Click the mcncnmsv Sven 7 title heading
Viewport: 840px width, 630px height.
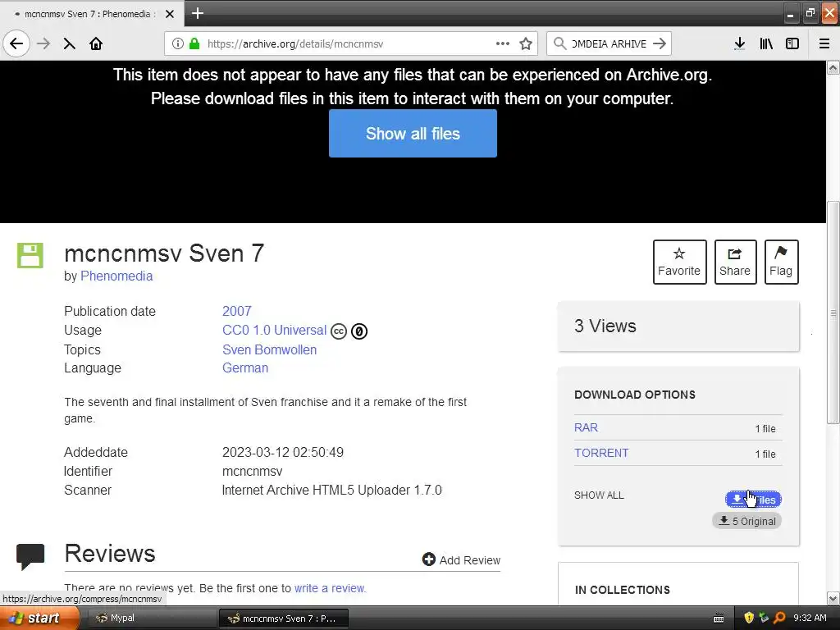tap(164, 253)
